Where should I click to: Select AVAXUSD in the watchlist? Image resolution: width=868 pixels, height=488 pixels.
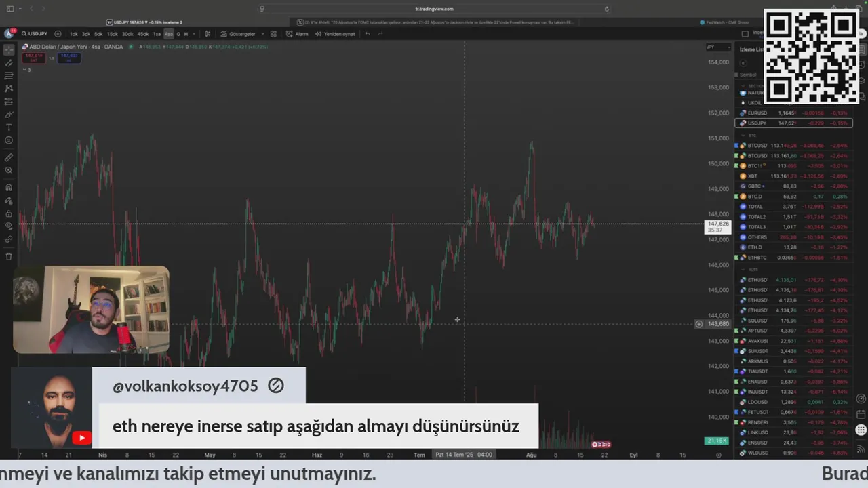(793, 341)
